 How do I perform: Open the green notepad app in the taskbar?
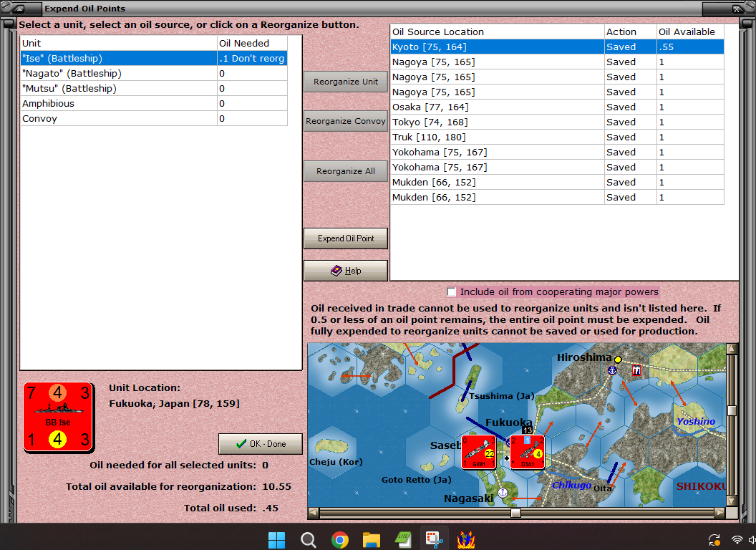403,540
